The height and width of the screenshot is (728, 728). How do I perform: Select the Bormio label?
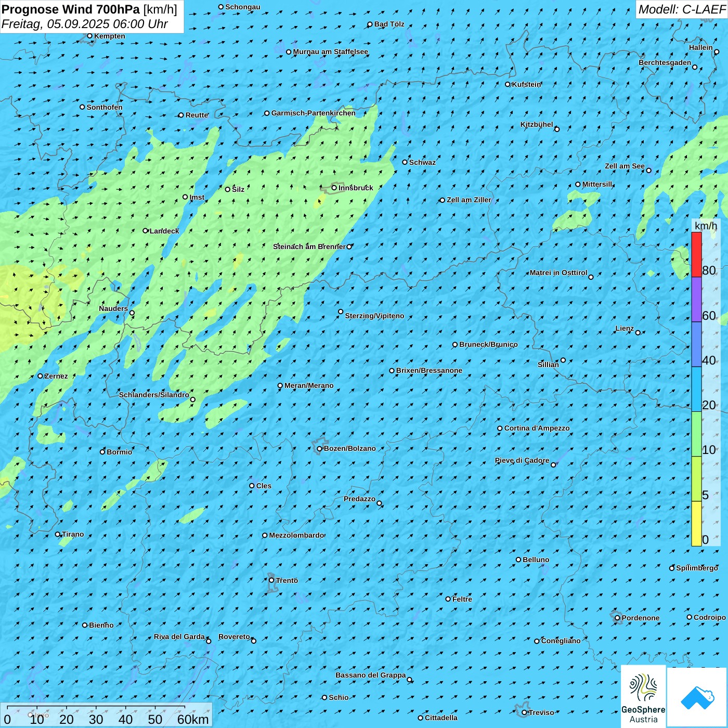tap(119, 452)
